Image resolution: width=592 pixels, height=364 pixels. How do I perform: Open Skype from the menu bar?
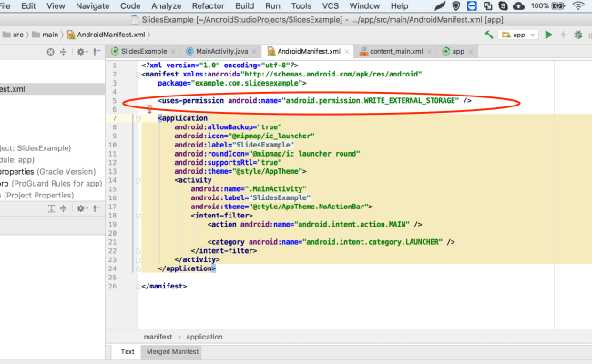coord(503,5)
